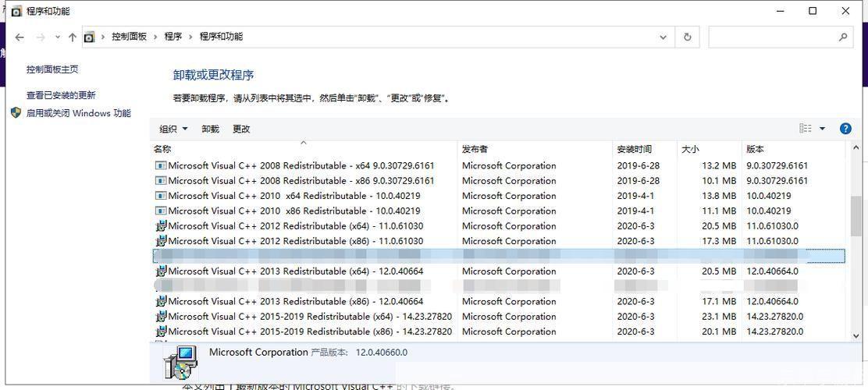Click the scroll down arrow of the list
Screen dimensions: 868x390
click(x=856, y=335)
